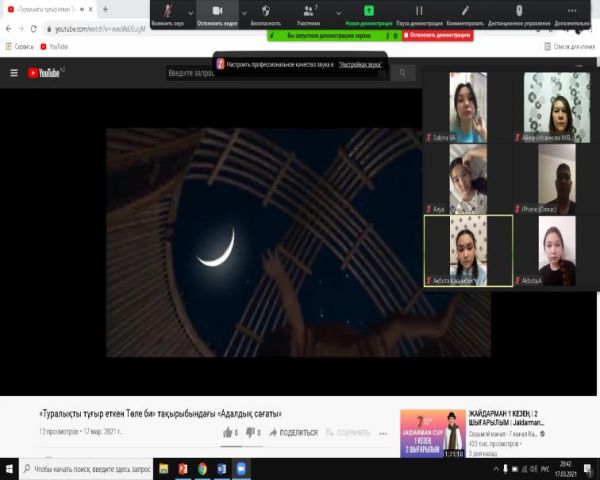Open the YouTube bookmark in bookmarks bar
This screenshot has height=480, width=600.
tap(53, 46)
